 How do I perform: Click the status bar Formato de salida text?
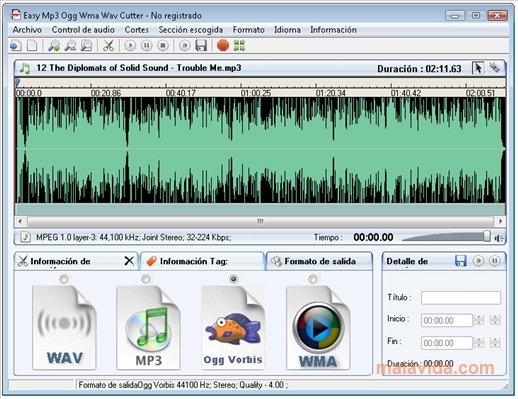(183, 385)
